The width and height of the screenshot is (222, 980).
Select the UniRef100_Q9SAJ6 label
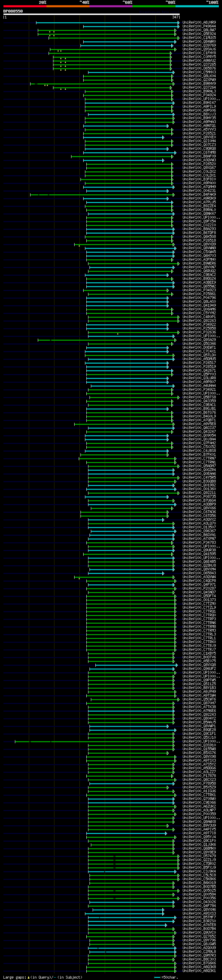point(199,49)
